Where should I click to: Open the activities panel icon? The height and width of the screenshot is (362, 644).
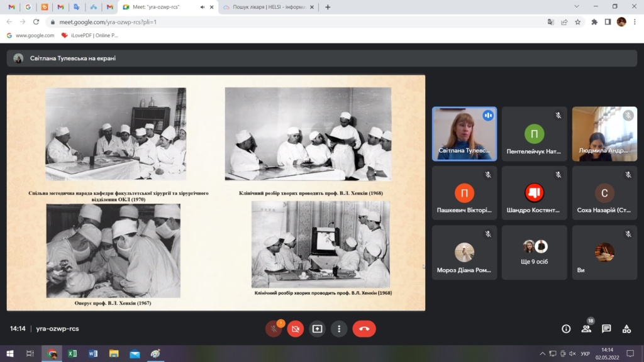point(626,329)
